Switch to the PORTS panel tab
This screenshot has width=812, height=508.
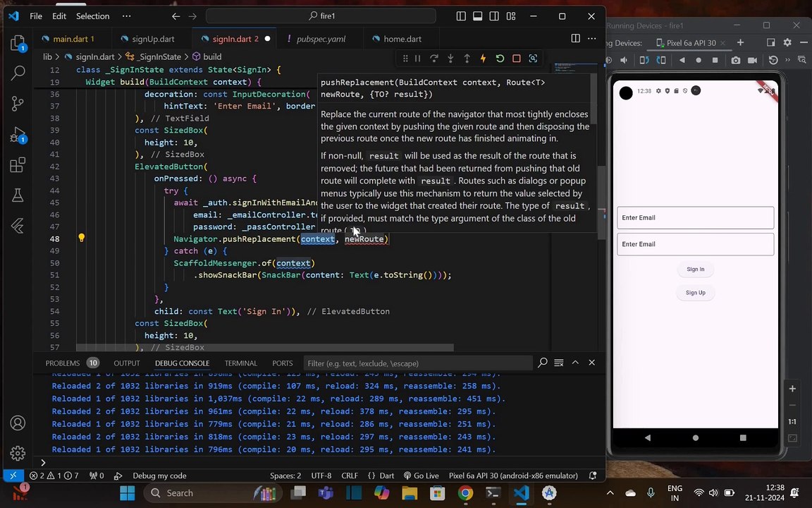[x=282, y=363]
